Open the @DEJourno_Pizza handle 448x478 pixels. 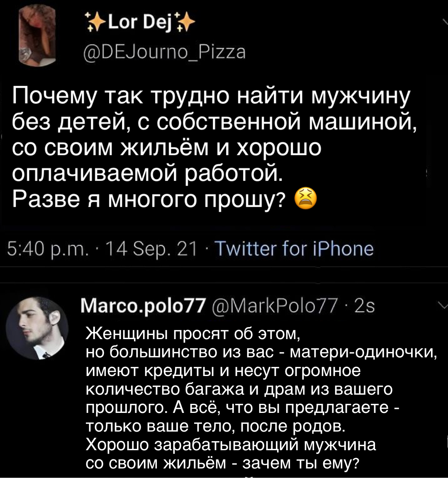click(x=164, y=53)
